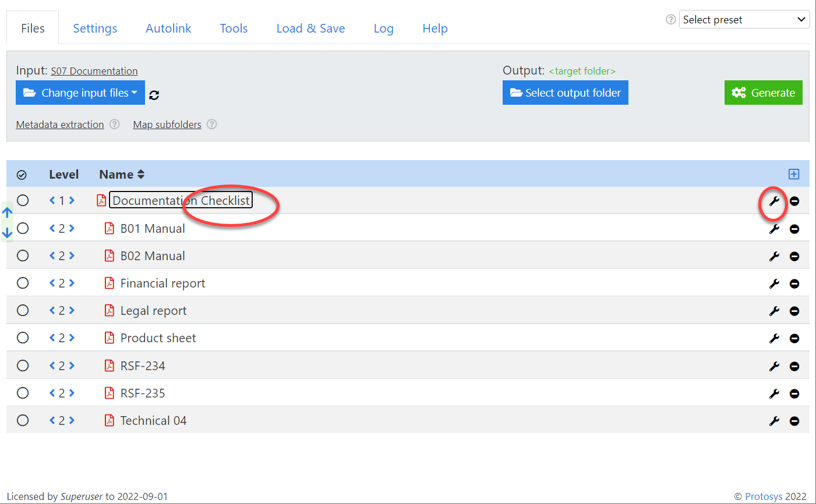Remove the B01 Manual row
The image size is (816, 504).
point(794,229)
